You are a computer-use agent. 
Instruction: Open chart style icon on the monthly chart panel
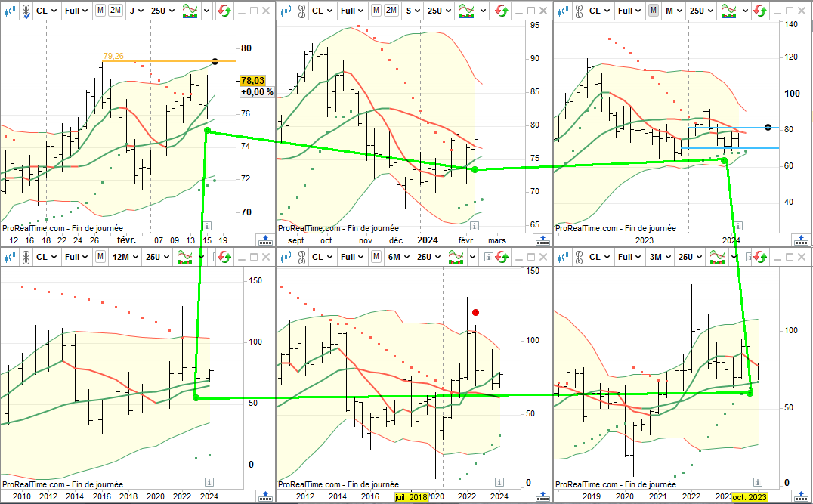[x=563, y=11]
